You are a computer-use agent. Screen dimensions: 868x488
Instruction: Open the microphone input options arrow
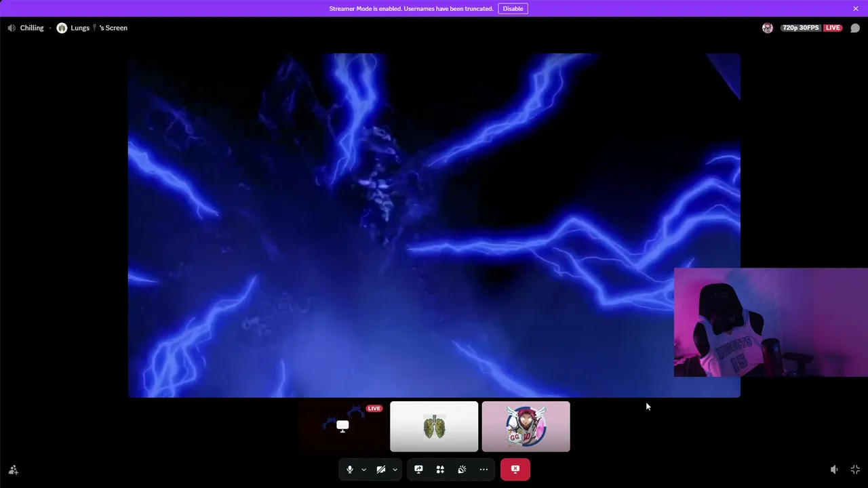tap(363, 469)
